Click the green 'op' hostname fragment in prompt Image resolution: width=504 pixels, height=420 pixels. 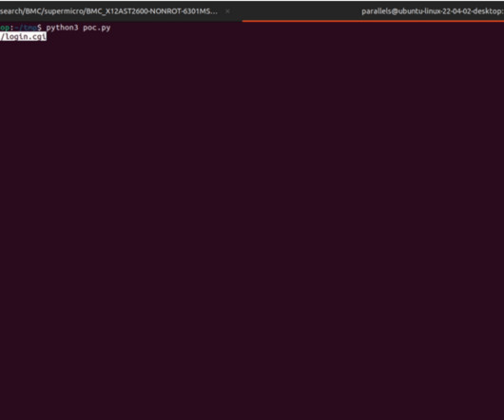coord(5,28)
